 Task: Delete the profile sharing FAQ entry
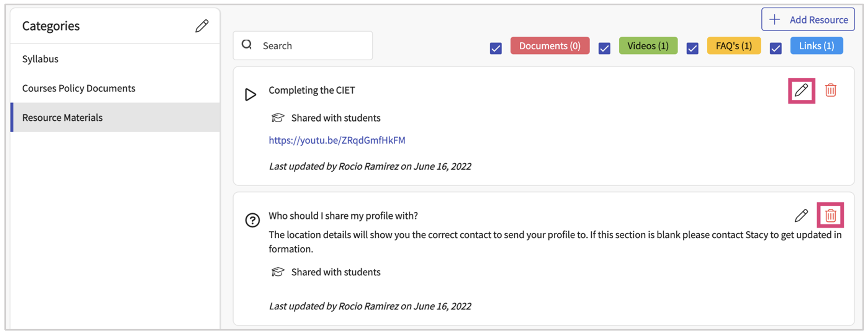830,215
